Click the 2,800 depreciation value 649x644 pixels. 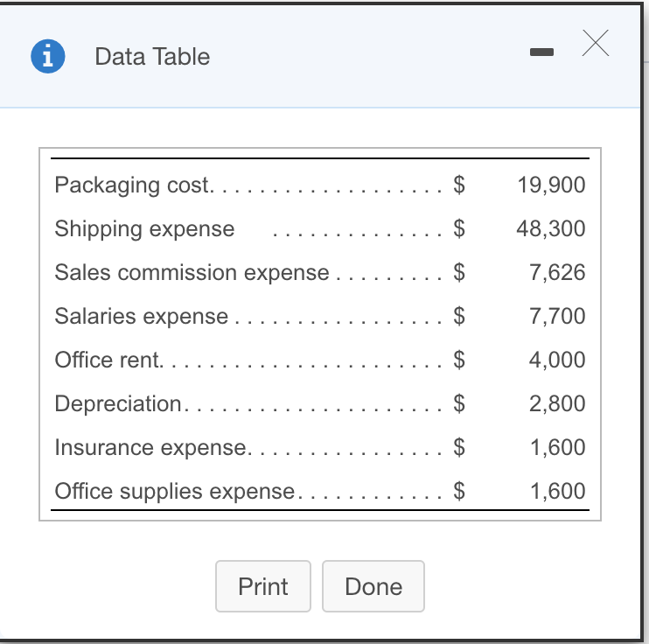[557, 403]
